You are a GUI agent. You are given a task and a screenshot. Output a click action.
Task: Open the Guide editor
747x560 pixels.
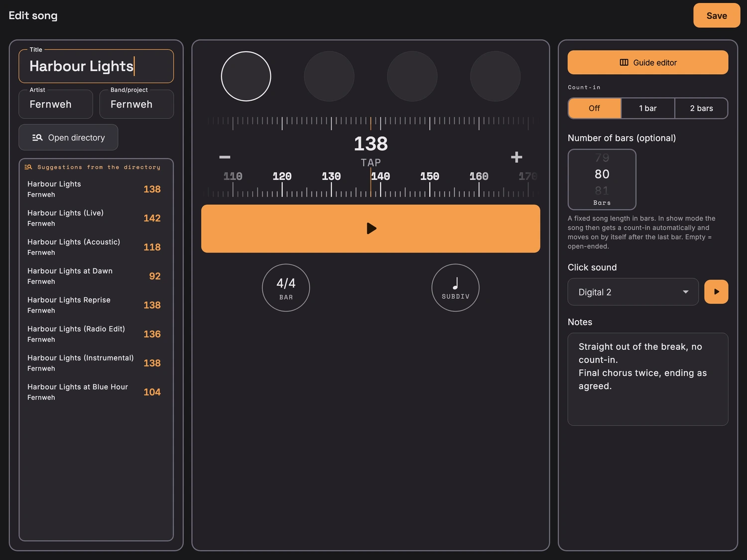(648, 62)
